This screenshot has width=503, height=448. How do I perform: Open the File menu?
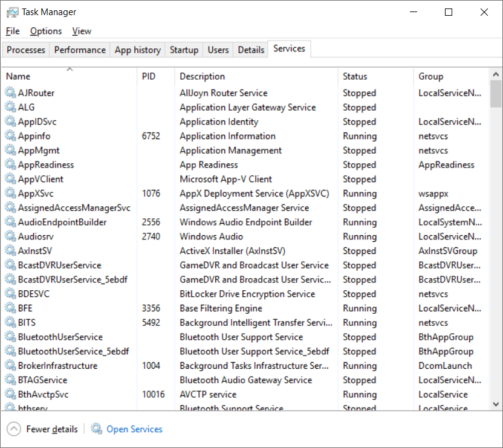click(x=13, y=31)
